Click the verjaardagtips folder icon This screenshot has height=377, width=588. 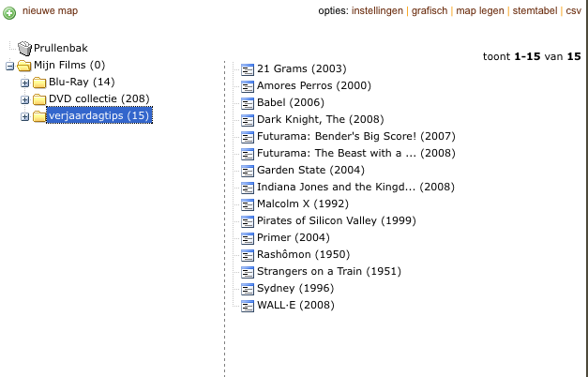pos(39,116)
